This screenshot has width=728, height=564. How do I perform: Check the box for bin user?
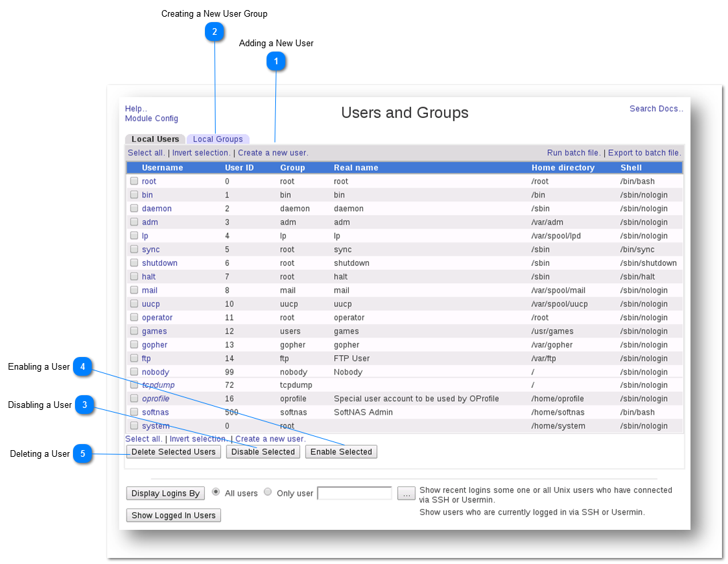coord(134,194)
